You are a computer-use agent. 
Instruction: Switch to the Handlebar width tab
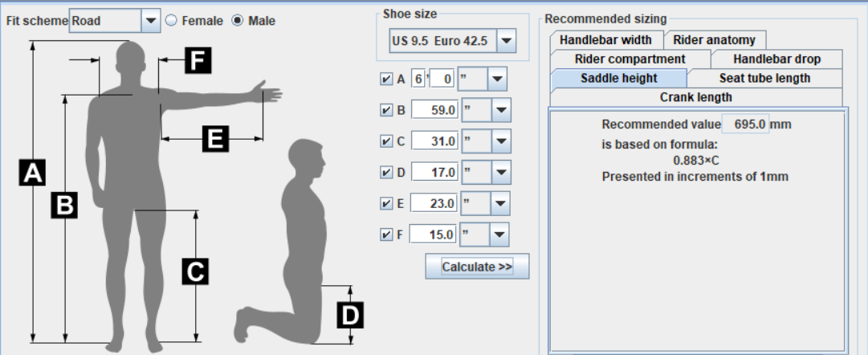(x=605, y=40)
